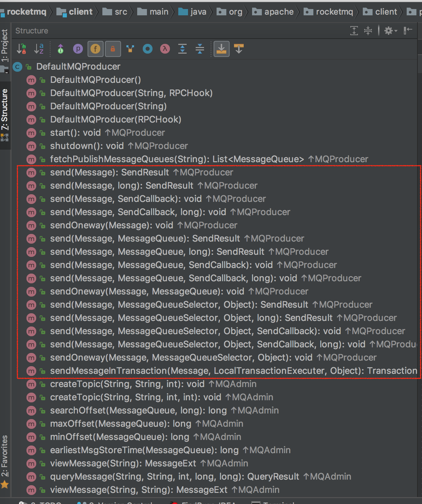
Task: Select queryMessage method returning QueryResult
Action: click(x=201, y=477)
